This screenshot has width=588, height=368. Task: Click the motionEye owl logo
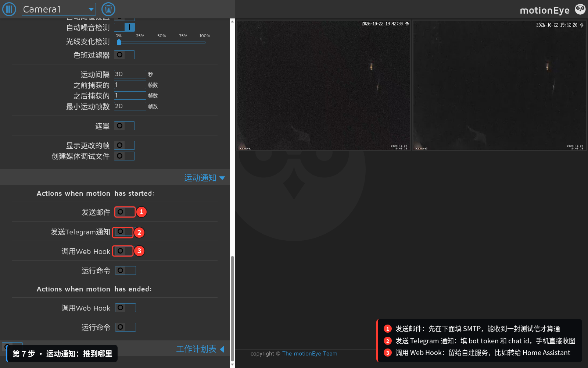click(580, 9)
